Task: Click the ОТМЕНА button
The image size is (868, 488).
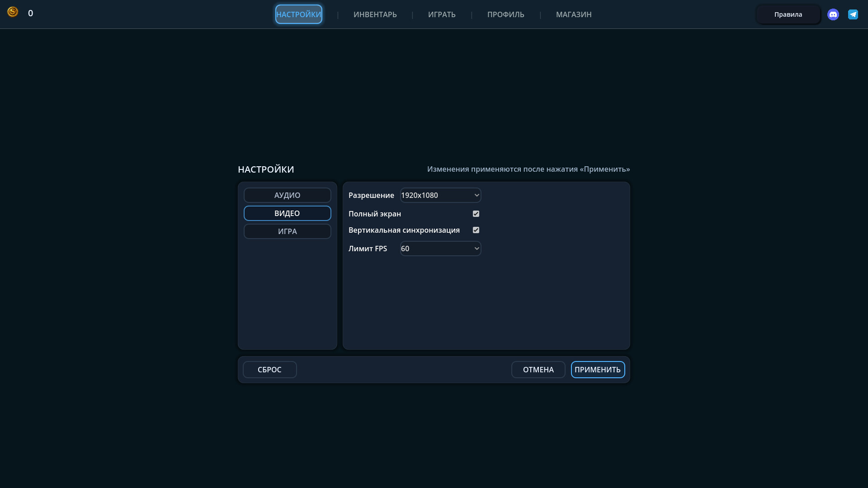Action: tap(538, 370)
